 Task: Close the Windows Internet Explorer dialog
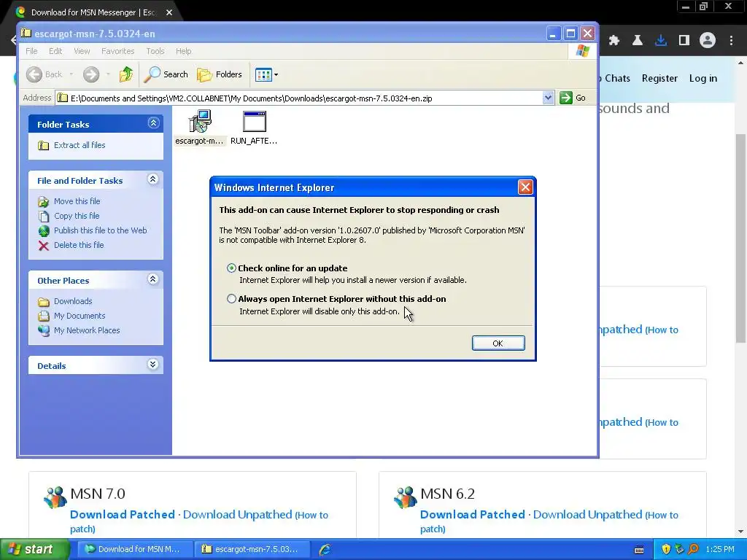[x=525, y=187]
